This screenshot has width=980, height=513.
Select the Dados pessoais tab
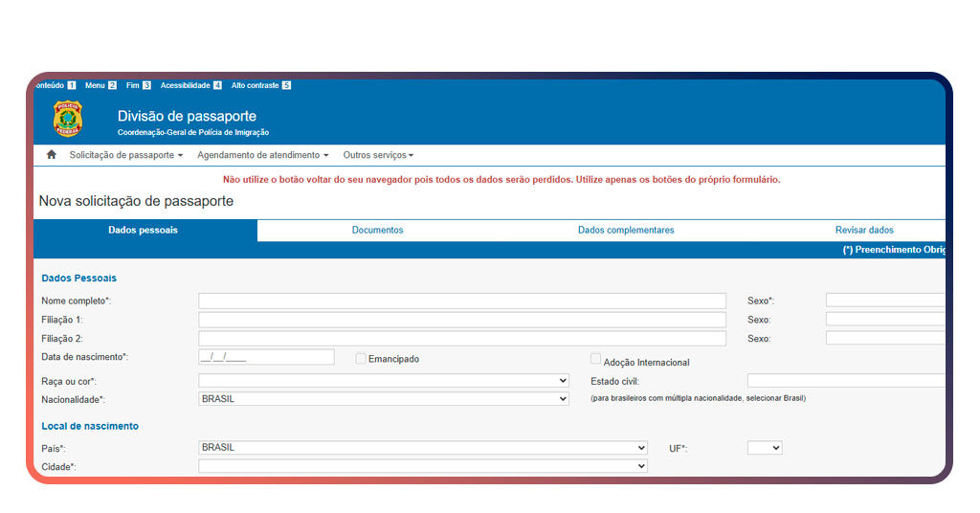[x=144, y=230]
